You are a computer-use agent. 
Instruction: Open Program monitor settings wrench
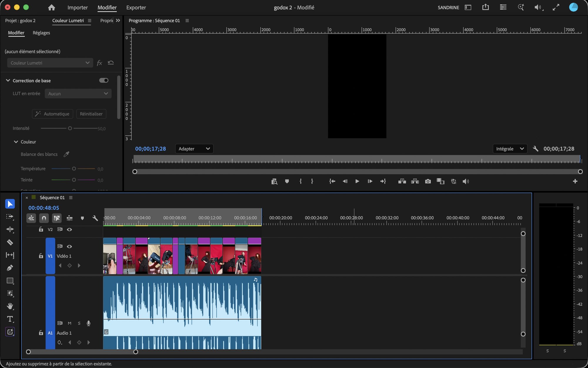pos(535,149)
